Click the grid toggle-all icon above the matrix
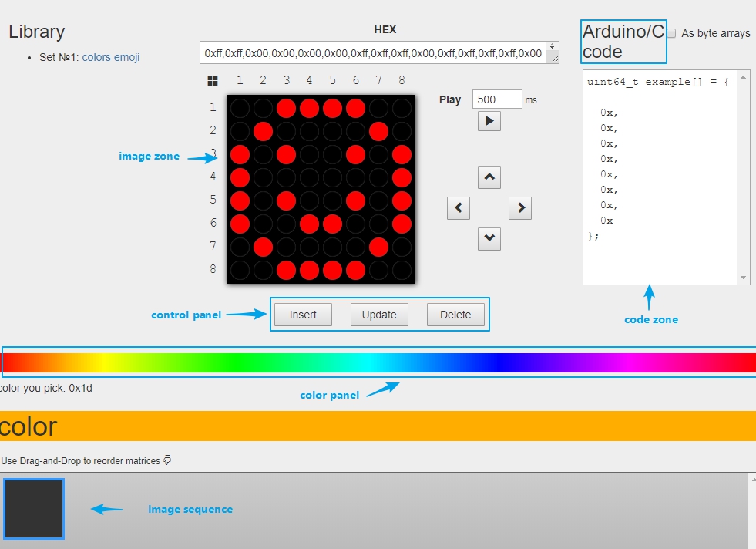The image size is (756, 549). (212, 80)
